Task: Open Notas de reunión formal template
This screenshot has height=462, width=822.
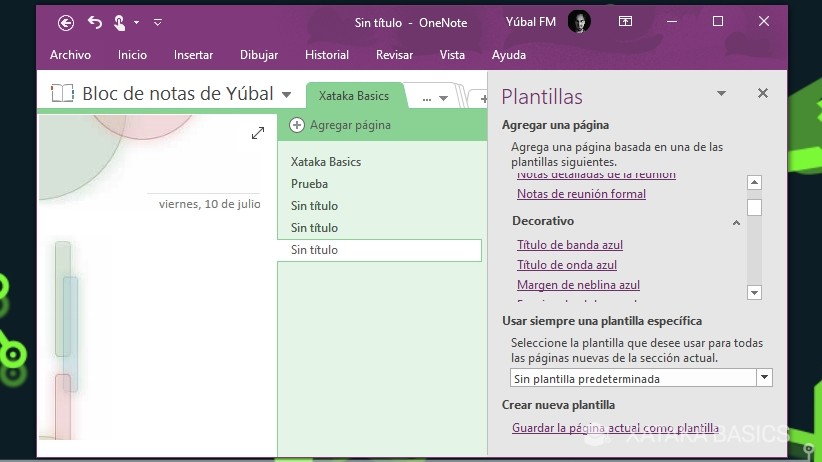Action: 581,194
